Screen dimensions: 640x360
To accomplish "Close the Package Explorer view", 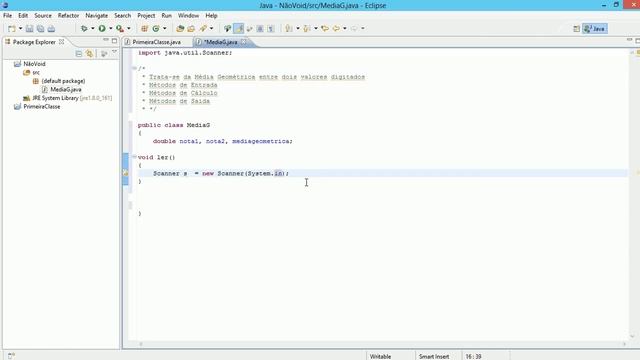I will coord(62,42).
